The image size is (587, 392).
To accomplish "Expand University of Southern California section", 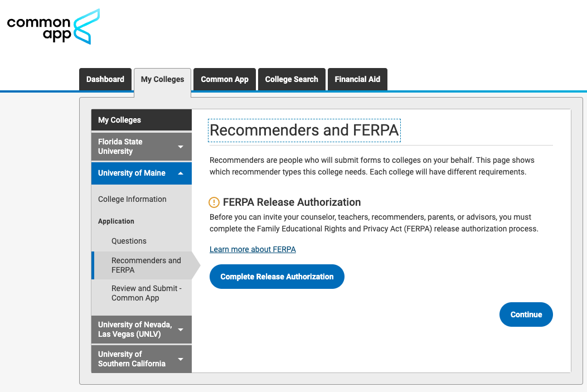I will click(180, 359).
